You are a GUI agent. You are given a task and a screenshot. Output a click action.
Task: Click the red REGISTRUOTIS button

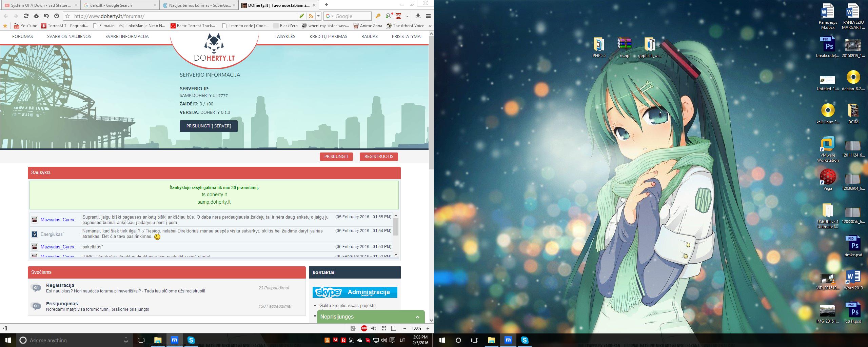pos(379,157)
